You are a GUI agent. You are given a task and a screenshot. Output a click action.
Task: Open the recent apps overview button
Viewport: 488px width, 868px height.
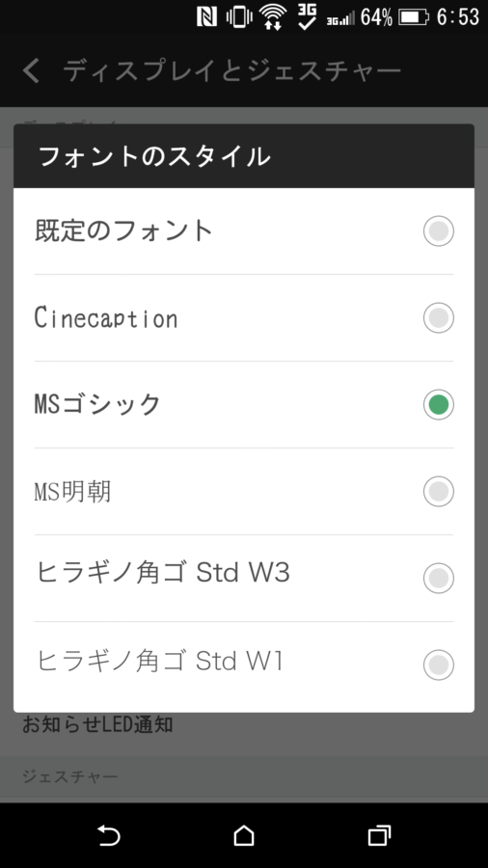tap(380, 835)
